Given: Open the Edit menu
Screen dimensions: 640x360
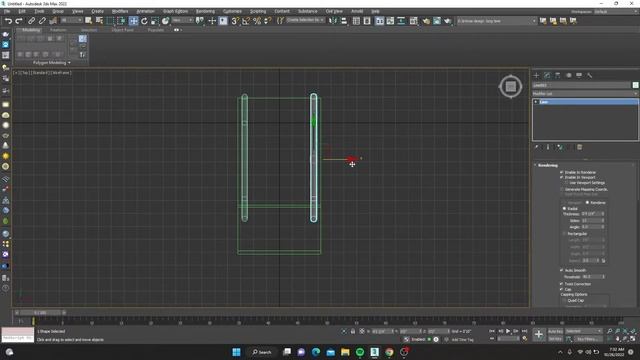Looking at the screenshot, I should coord(22,11).
